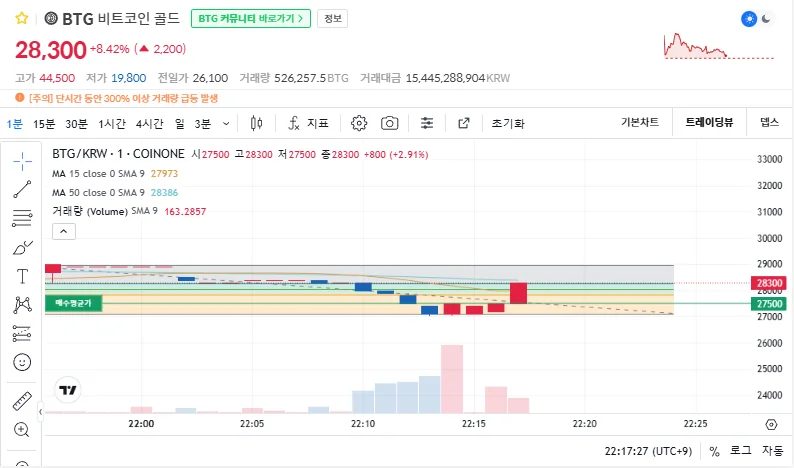This screenshot has width=794, height=468.
Task: Select the text annotation tool
Action: (x=22, y=276)
